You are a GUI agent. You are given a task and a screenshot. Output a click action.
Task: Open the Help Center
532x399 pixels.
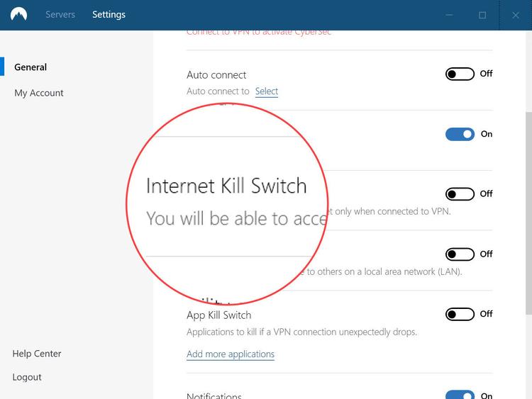click(x=37, y=354)
